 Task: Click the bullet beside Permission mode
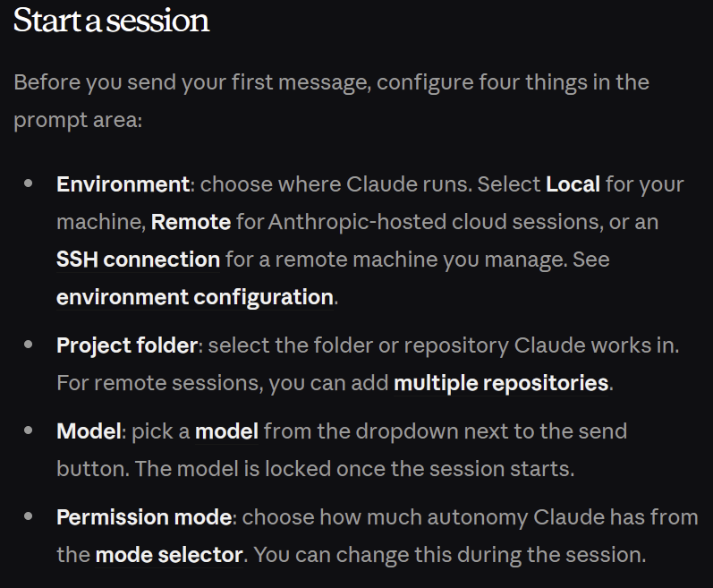click(30, 516)
